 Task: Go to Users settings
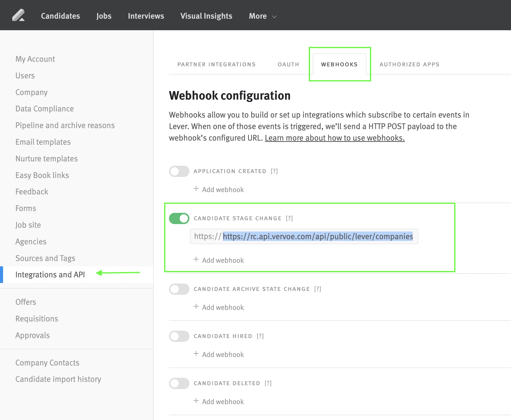point(25,76)
